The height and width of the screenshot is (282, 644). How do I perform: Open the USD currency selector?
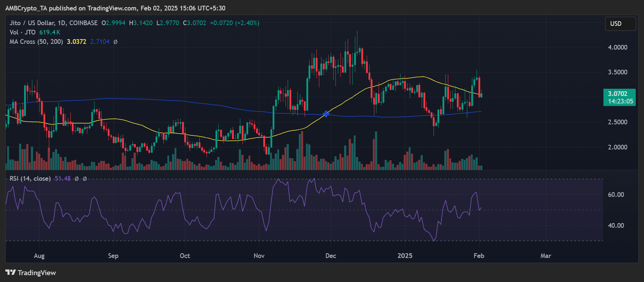tap(620, 24)
